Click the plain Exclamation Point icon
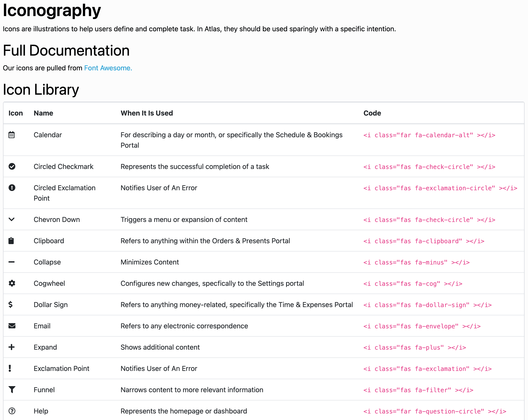528x420 pixels. coord(10,368)
